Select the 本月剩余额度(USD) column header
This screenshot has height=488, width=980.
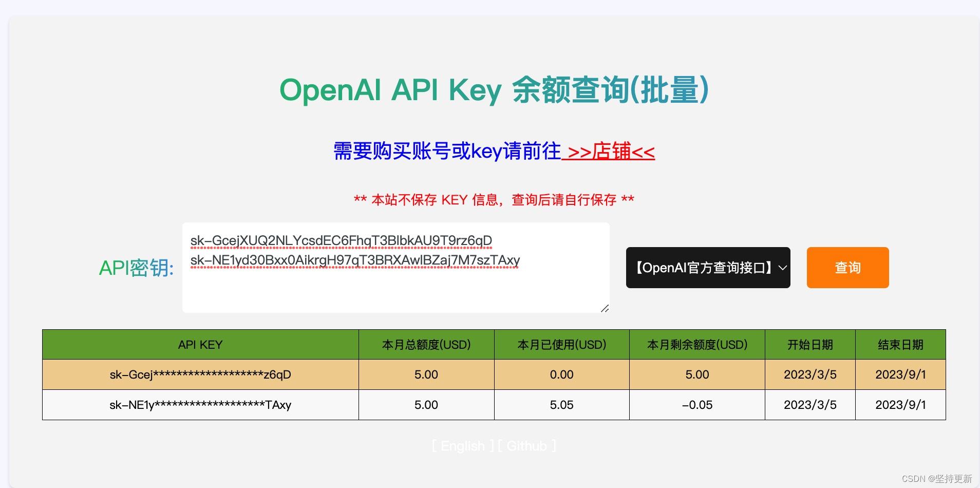click(697, 345)
